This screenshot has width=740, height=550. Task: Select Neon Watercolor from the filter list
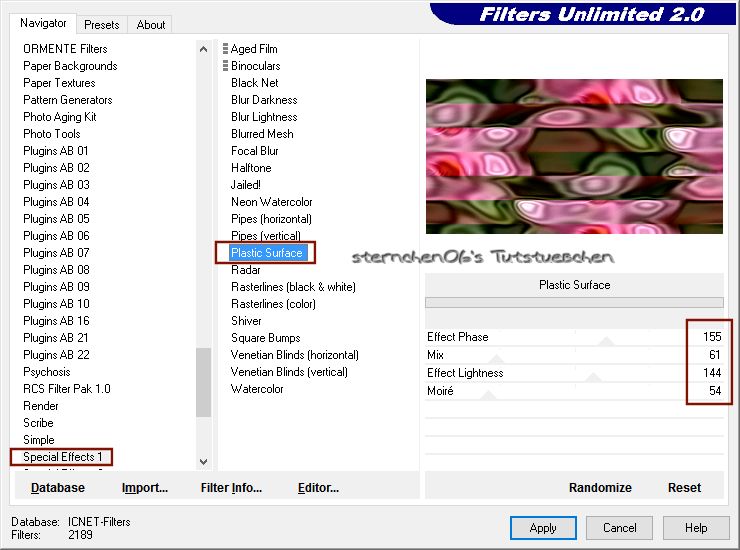pos(271,202)
